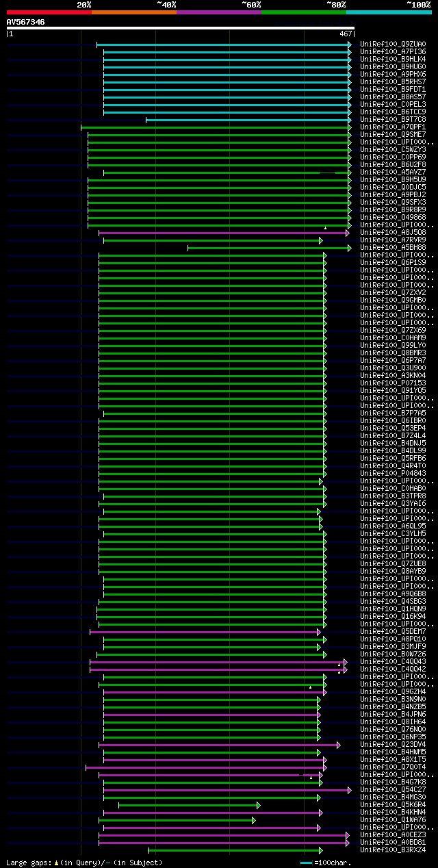Image resolution: width=438 pixels, height=868 pixels.
Task: Select the label UniRef100_B9FDT1
Action: click(393, 90)
